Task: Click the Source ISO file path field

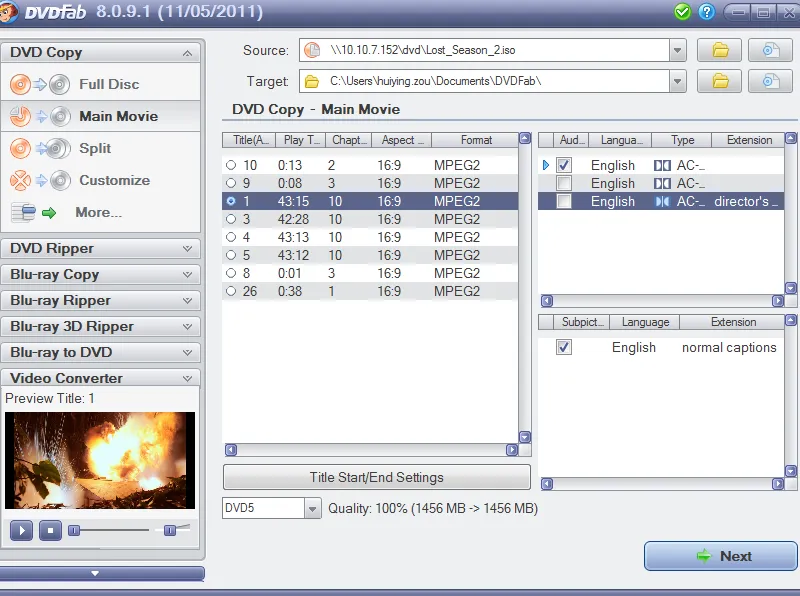Action: pos(485,51)
